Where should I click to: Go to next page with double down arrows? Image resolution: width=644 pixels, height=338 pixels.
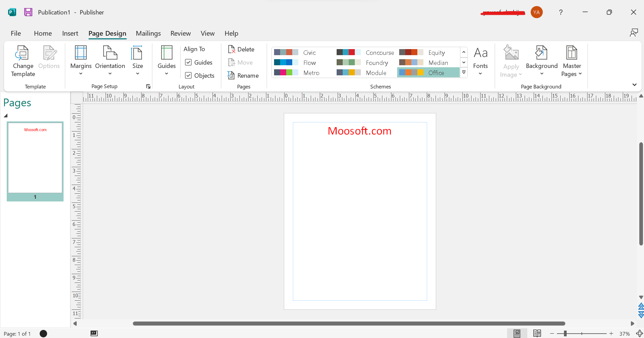[x=641, y=314]
